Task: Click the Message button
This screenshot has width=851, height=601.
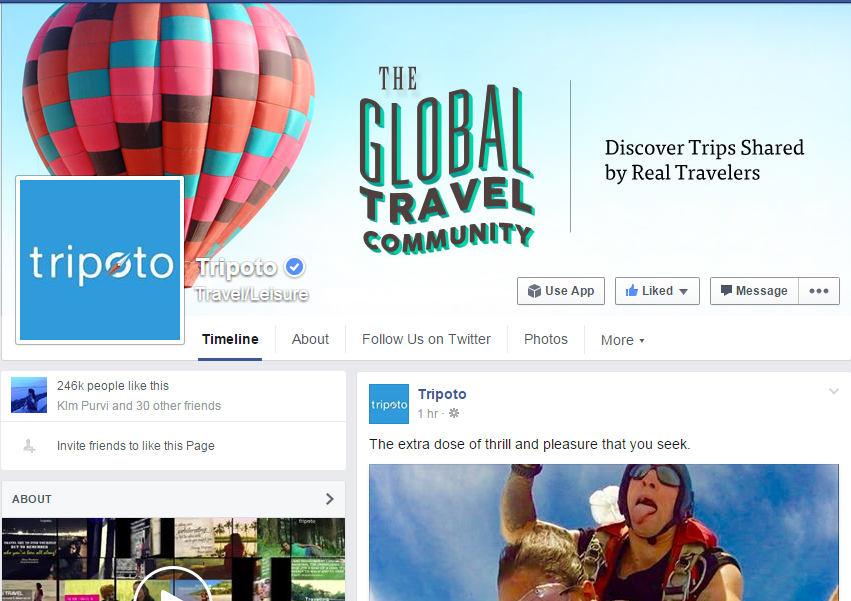Action: 754,291
